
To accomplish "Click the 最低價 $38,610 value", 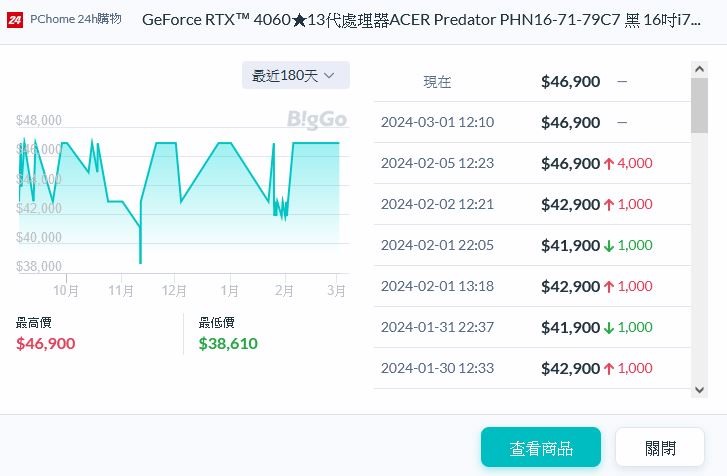I will coord(228,343).
